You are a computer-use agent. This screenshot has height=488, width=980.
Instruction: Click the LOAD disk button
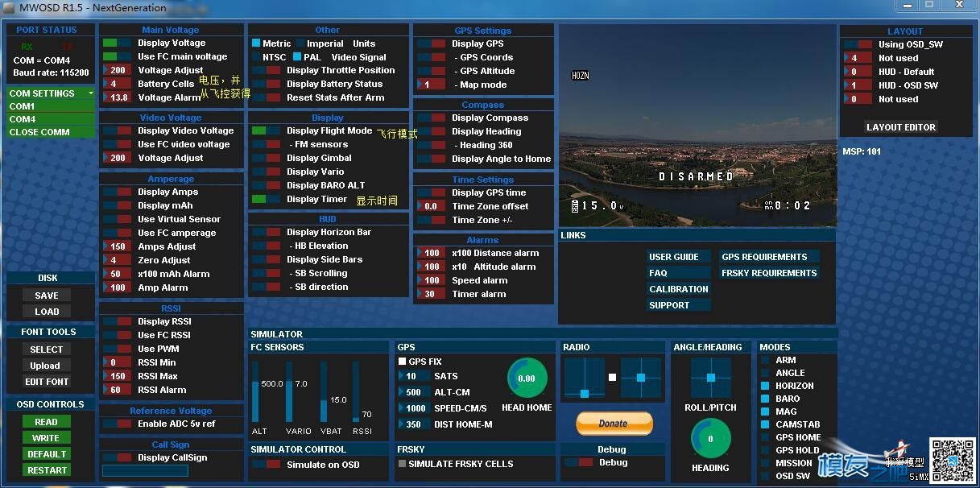[47, 312]
